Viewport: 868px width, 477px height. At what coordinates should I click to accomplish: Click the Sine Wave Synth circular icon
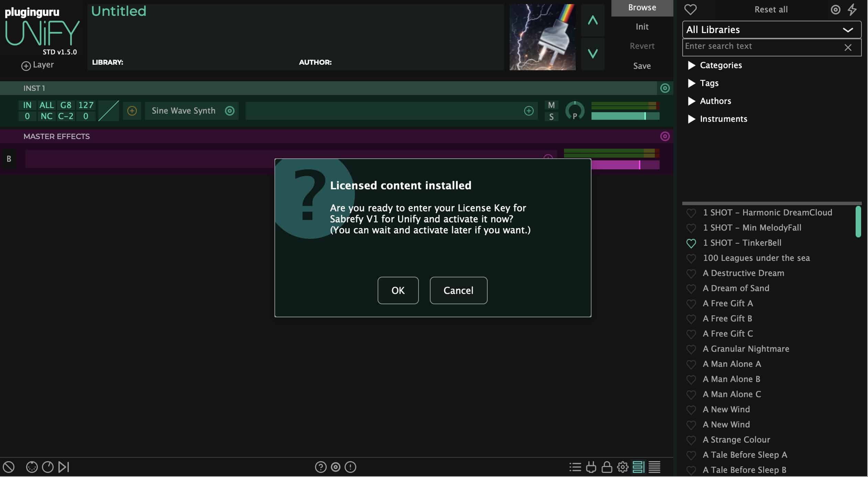pos(230,111)
